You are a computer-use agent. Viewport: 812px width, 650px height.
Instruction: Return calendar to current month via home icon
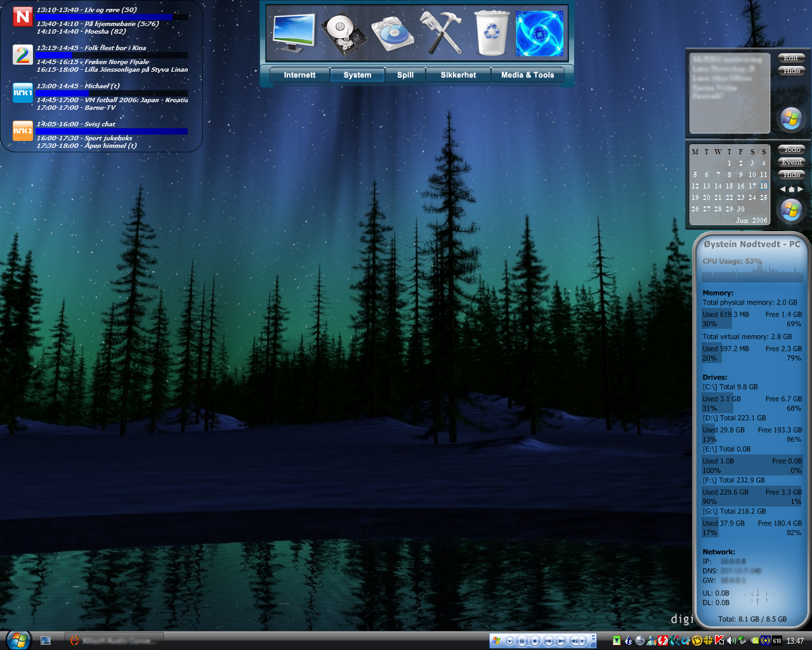(x=792, y=189)
